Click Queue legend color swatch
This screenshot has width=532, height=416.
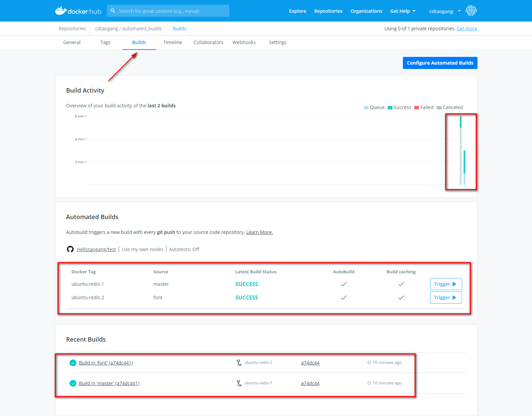366,108
